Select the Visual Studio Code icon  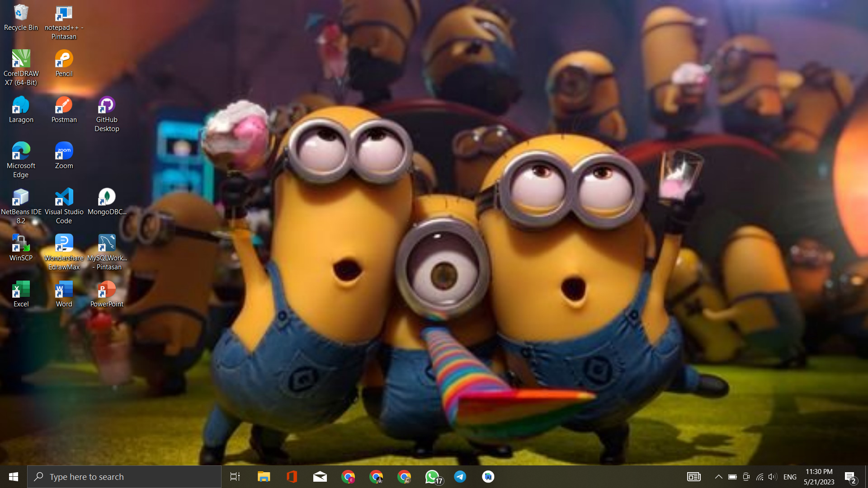(x=64, y=206)
